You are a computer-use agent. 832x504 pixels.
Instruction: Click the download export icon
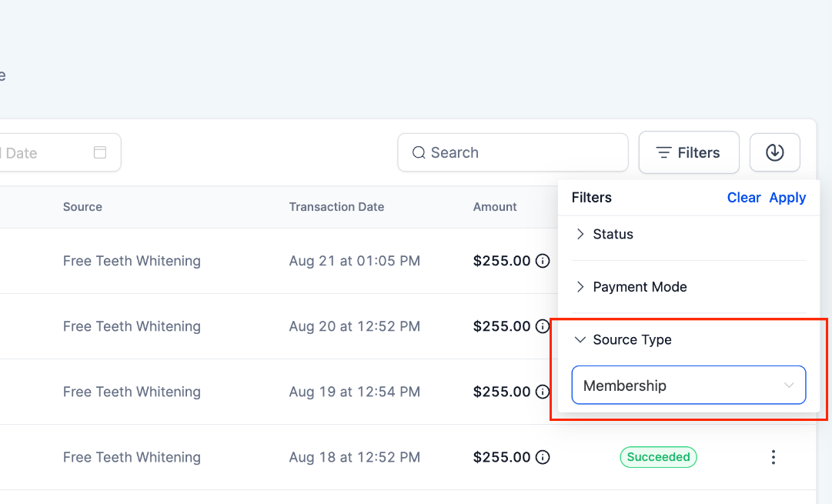tap(775, 152)
